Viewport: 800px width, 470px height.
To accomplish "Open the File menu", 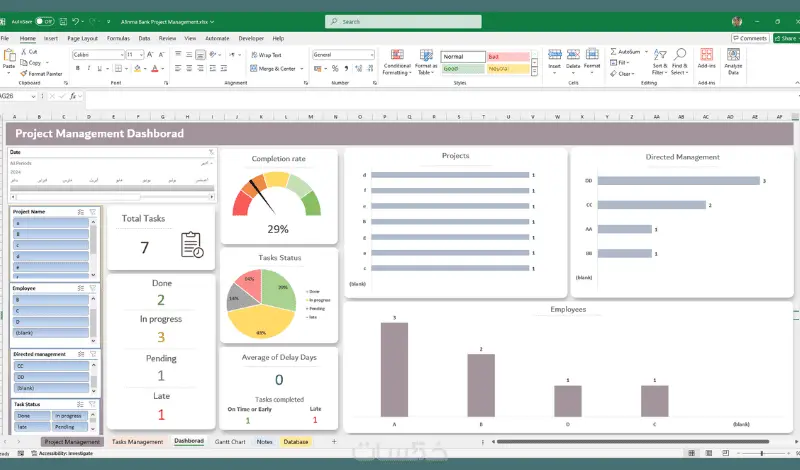I will [x=5, y=38].
